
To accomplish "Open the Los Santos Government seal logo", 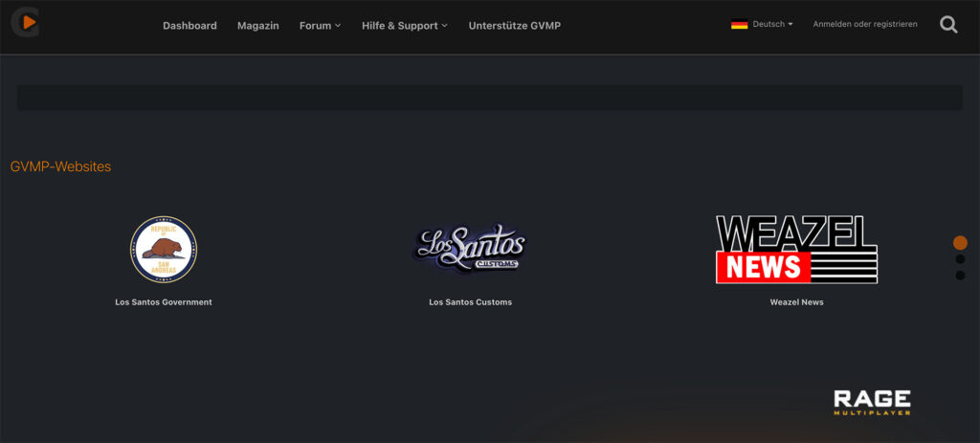I will (164, 250).
